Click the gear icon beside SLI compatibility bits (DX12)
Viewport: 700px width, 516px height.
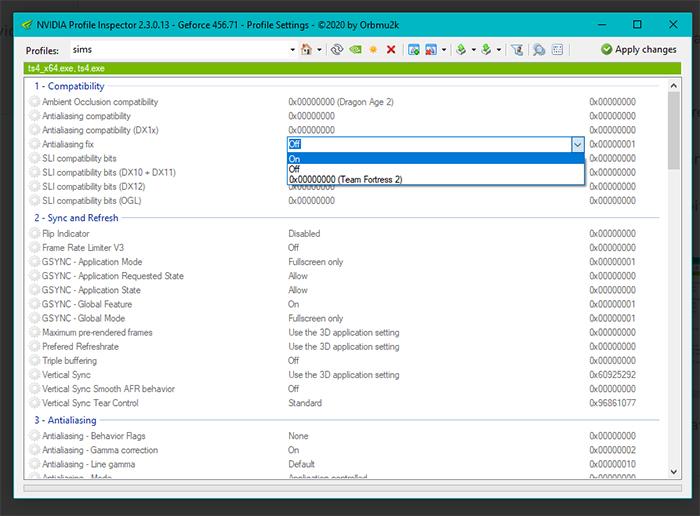click(34, 187)
